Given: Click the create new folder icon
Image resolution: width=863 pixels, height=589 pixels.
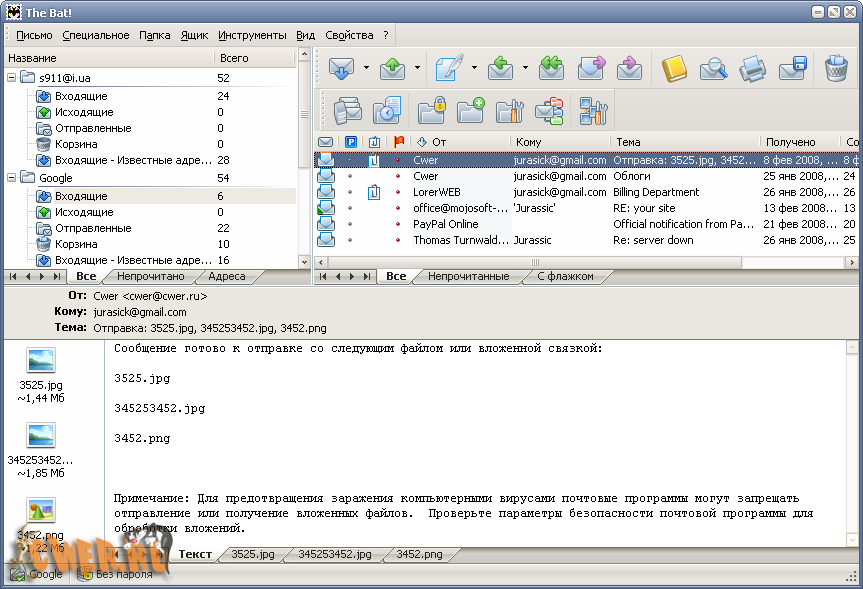Looking at the screenshot, I should (x=470, y=109).
